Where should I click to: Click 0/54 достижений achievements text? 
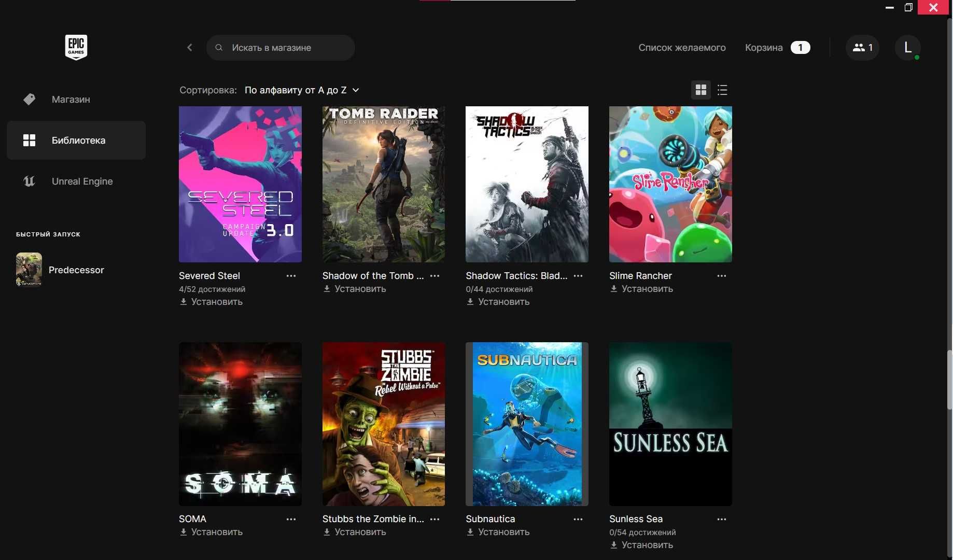(x=642, y=533)
